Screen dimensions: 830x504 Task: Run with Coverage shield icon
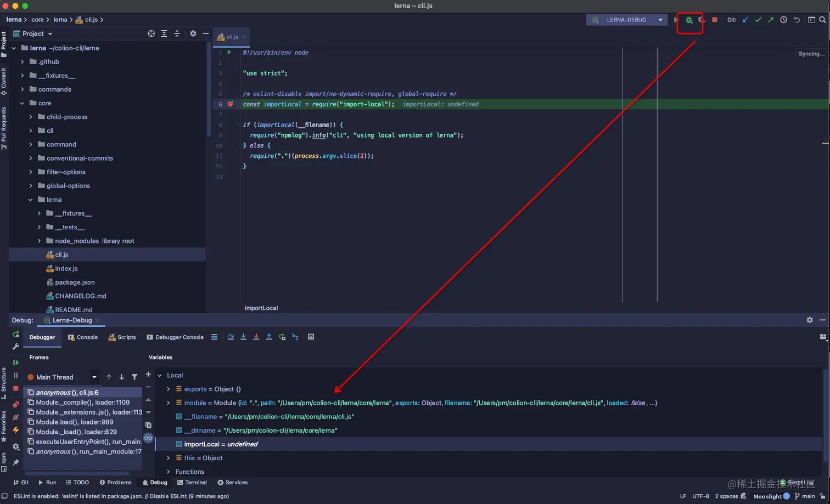point(702,20)
